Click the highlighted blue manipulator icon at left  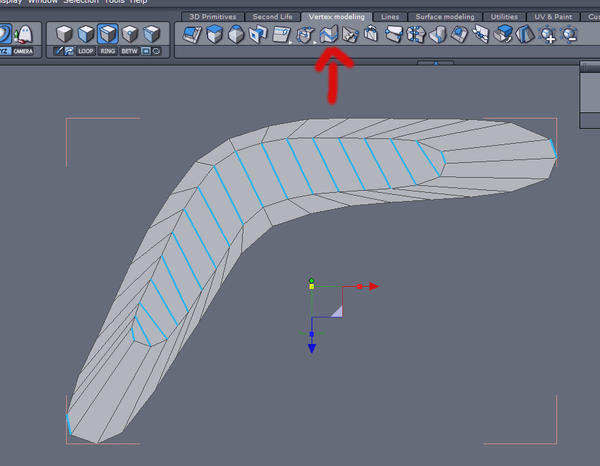(5, 34)
